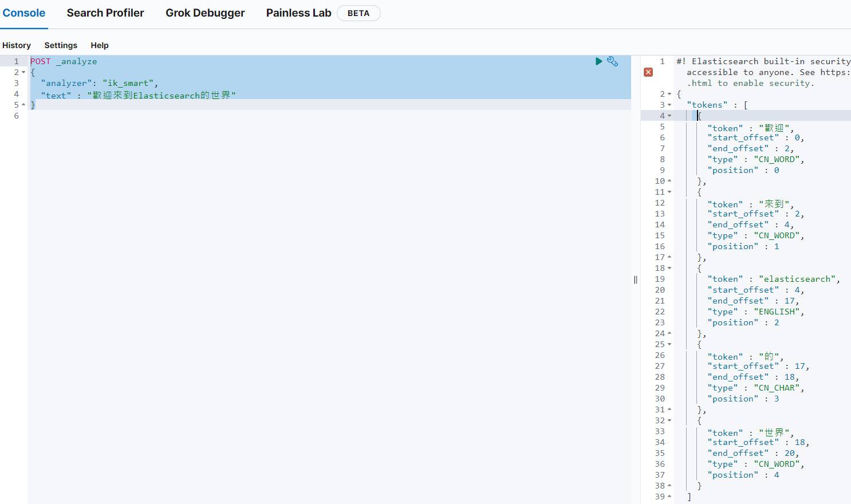Click the "text" line in the editor
The image size is (851, 504).
tap(138, 95)
